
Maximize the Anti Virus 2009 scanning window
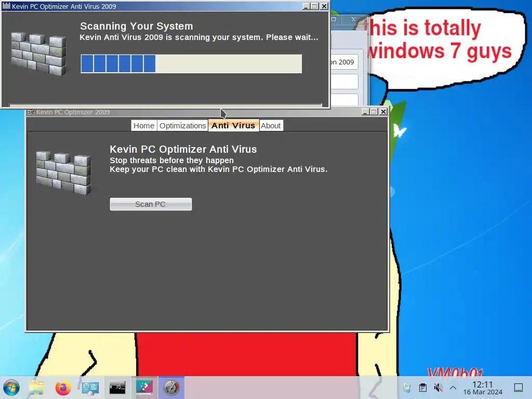pos(315,6)
